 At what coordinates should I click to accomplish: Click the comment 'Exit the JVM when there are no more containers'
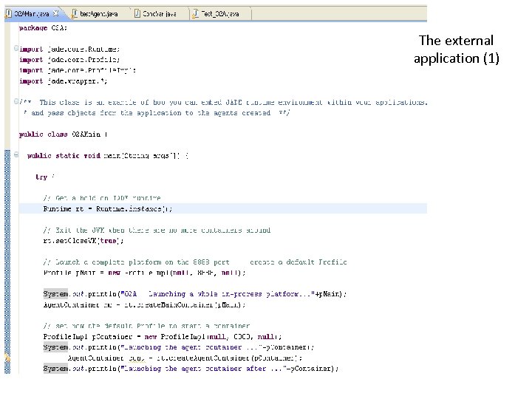(x=157, y=231)
